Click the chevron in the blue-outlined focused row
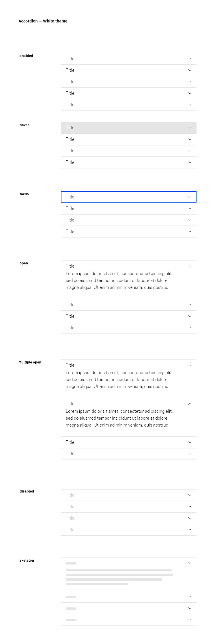 click(190, 197)
